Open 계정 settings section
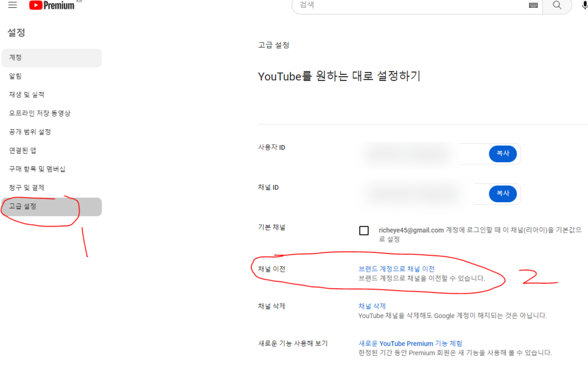588x365 pixels. (x=51, y=58)
